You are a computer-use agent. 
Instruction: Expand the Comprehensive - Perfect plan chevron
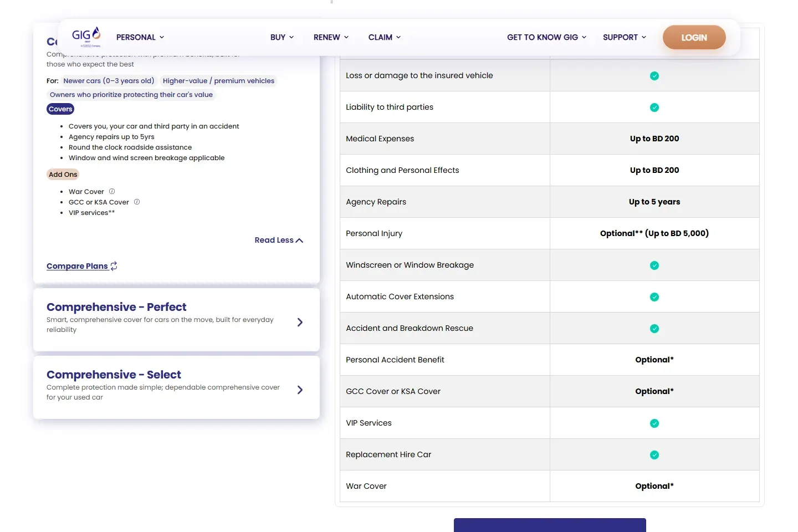click(300, 322)
